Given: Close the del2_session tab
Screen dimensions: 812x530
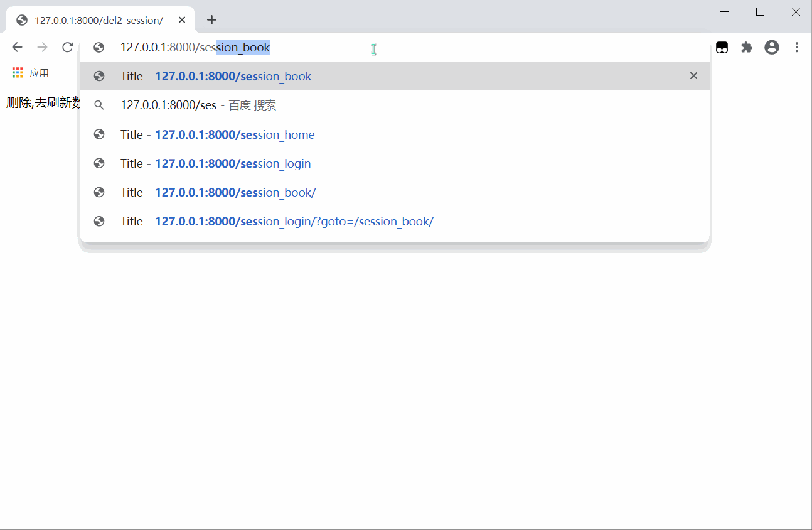Looking at the screenshot, I should tap(182, 20).
